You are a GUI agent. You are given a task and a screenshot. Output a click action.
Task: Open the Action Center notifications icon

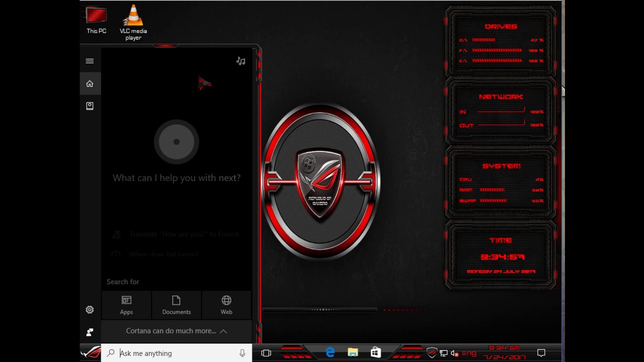[x=541, y=353]
